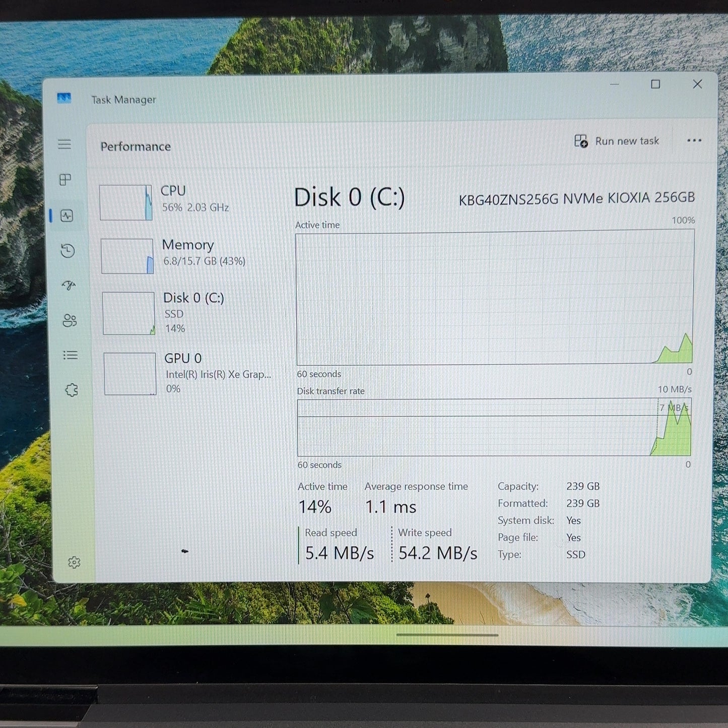Go to the Processes page icon
728x728 pixels.
(65, 180)
